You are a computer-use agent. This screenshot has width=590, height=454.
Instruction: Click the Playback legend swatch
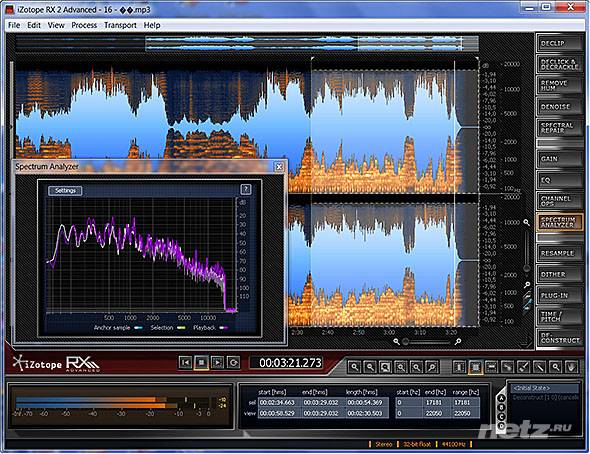coord(224,328)
